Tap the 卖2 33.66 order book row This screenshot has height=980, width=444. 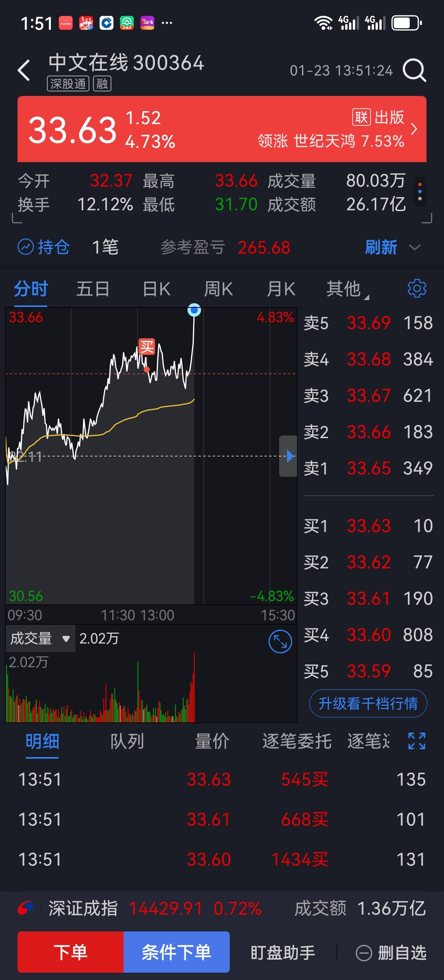[368, 432]
